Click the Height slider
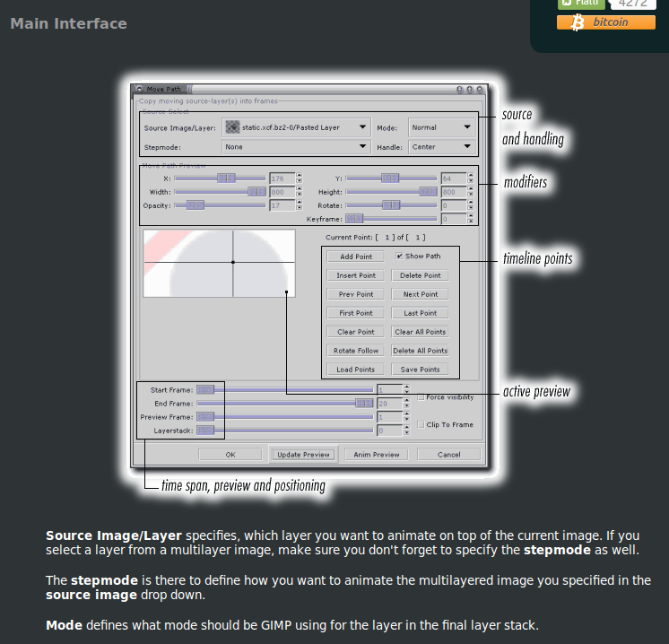The width and height of the screenshot is (669, 644). (x=391, y=192)
